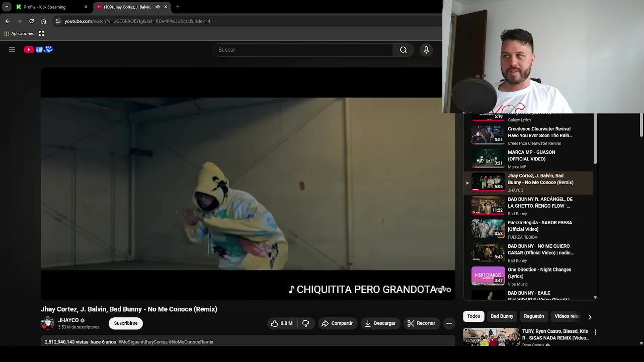
Task: Switch to Profile - Kick Streaming tab
Action: (49, 7)
